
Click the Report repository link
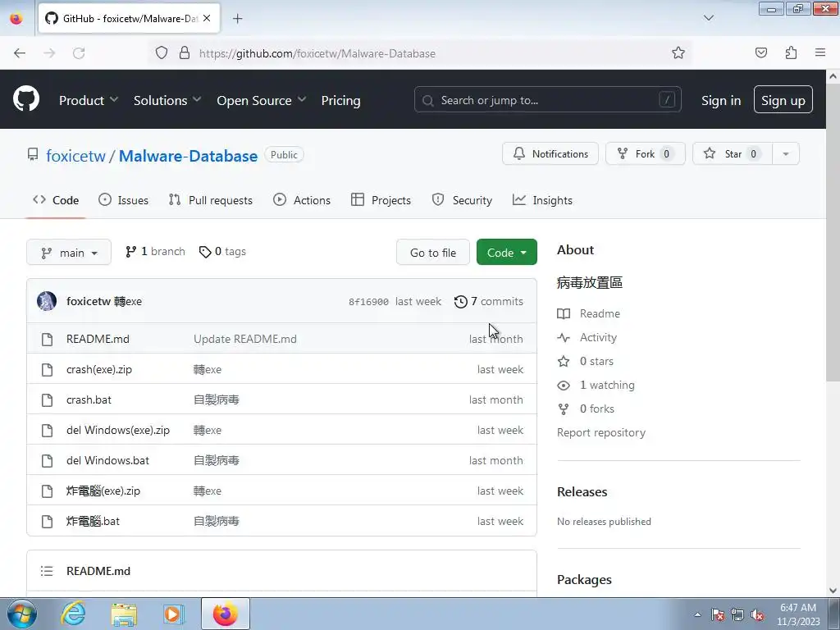point(601,432)
